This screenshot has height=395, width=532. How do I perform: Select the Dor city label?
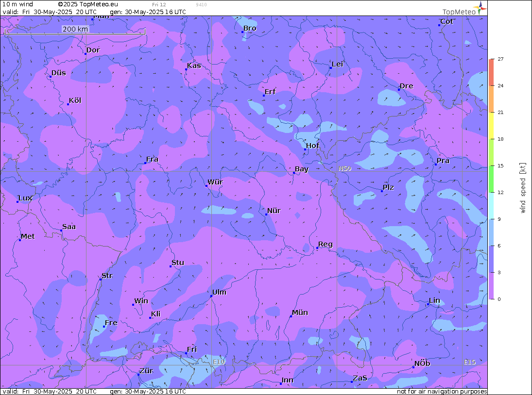click(93, 50)
